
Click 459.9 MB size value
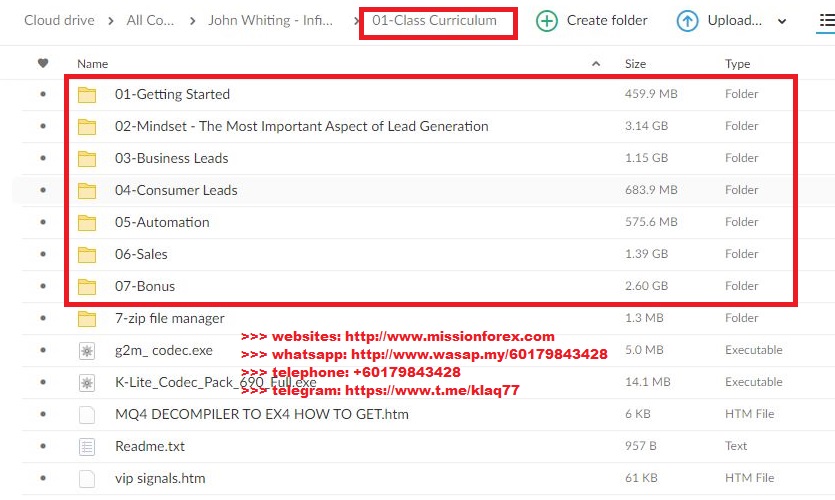tap(651, 94)
